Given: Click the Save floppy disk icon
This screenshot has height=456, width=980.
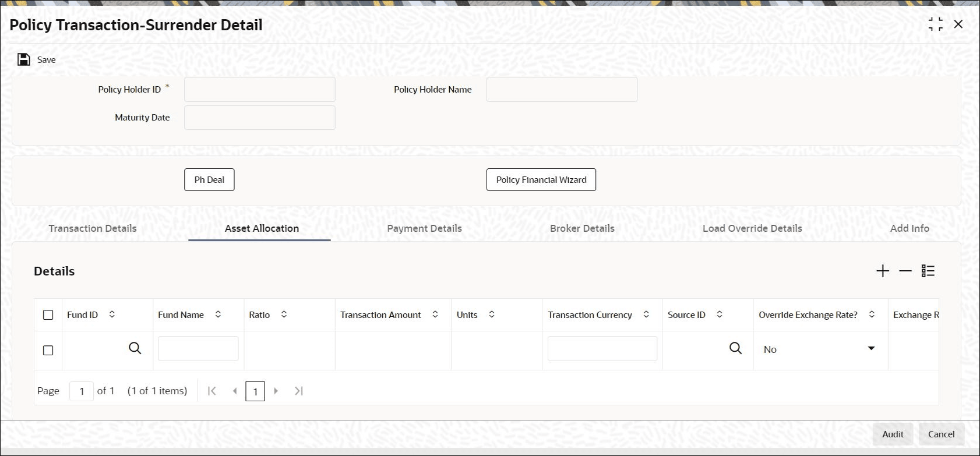Looking at the screenshot, I should coord(24,59).
